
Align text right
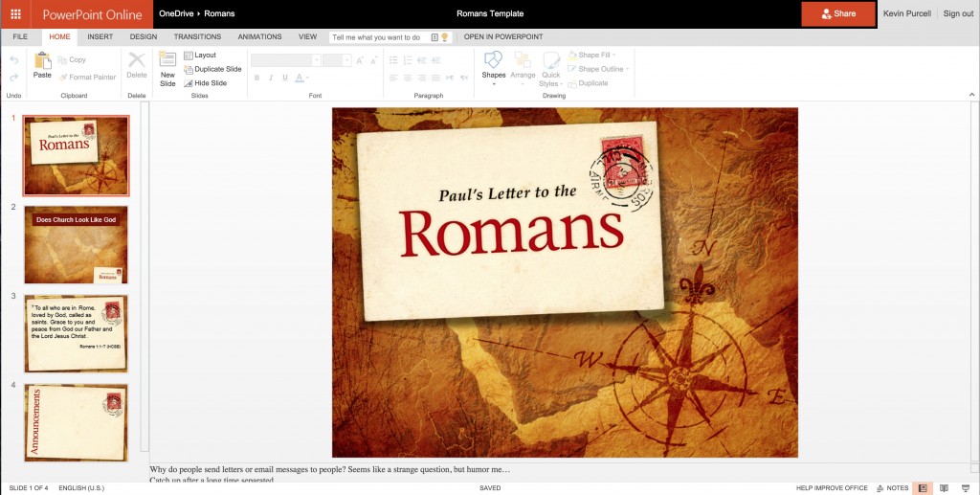tap(422, 78)
